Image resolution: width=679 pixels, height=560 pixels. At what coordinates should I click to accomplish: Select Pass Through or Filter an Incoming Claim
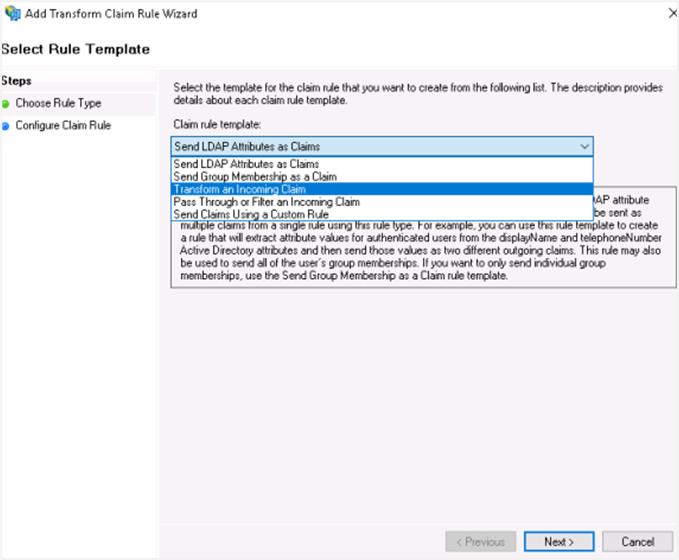266,201
